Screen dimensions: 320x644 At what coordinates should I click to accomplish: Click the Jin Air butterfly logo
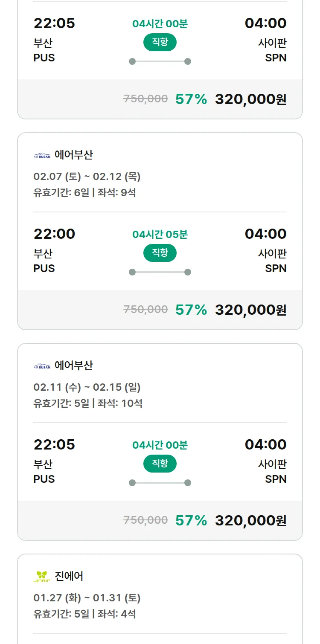coord(42,577)
